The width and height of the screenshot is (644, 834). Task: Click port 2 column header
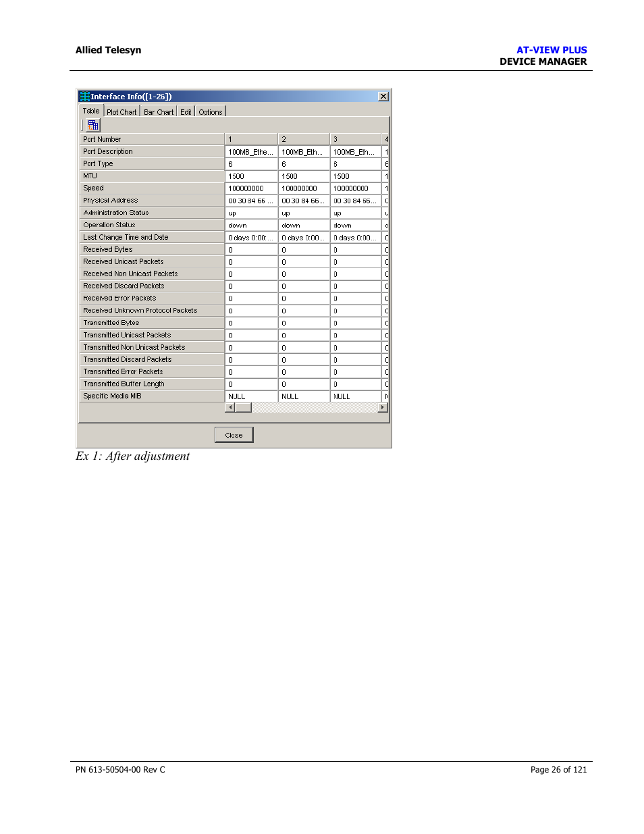click(304, 139)
